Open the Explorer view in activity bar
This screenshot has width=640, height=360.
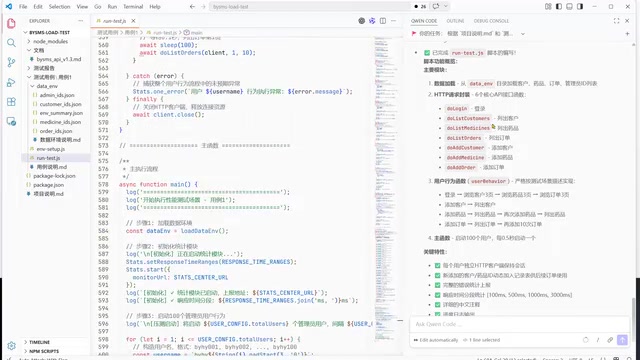point(11,24)
